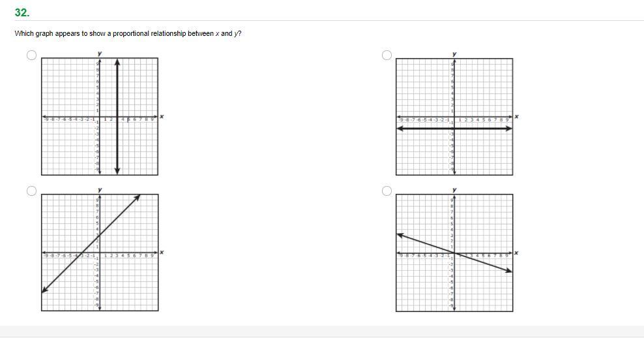
Task: Click the x-axis label of the downward-sloping graph
Action: [x=516, y=253]
